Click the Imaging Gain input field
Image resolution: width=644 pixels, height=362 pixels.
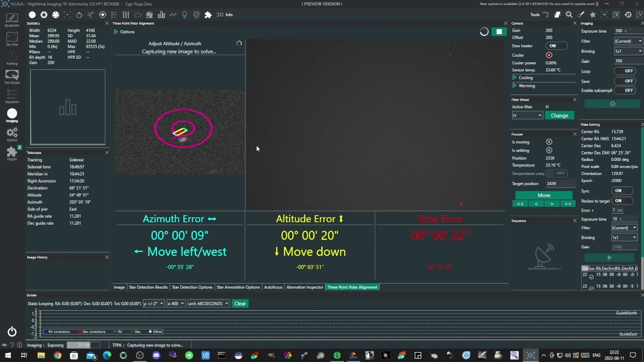point(628,61)
